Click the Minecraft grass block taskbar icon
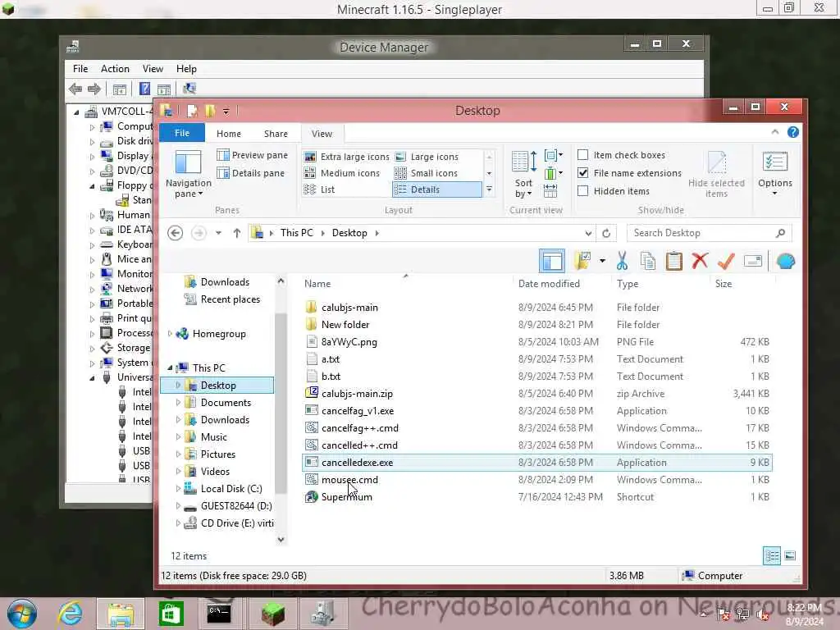840x630 pixels. pyautogui.click(x=273, y=614)
